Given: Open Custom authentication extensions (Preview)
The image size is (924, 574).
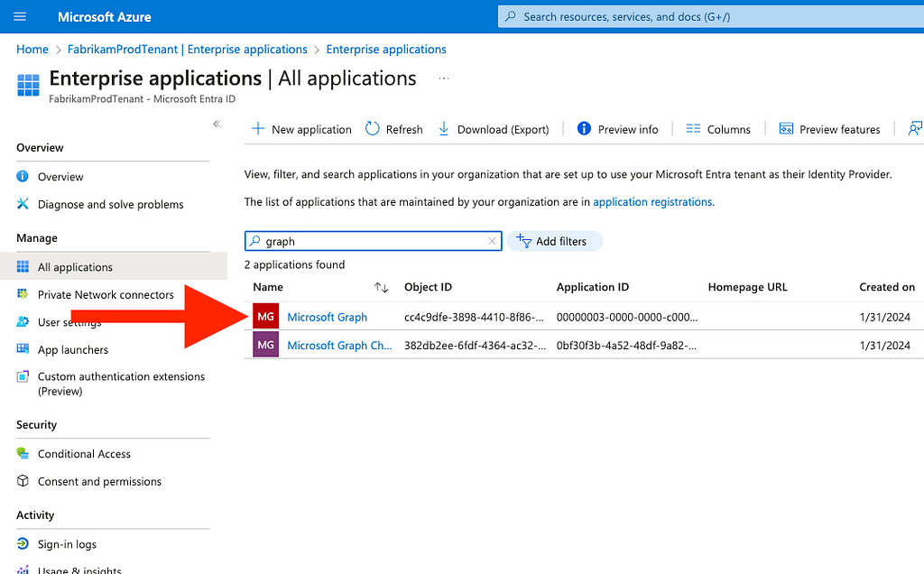Looking at the screenshot, I should (x=122, y=384).
